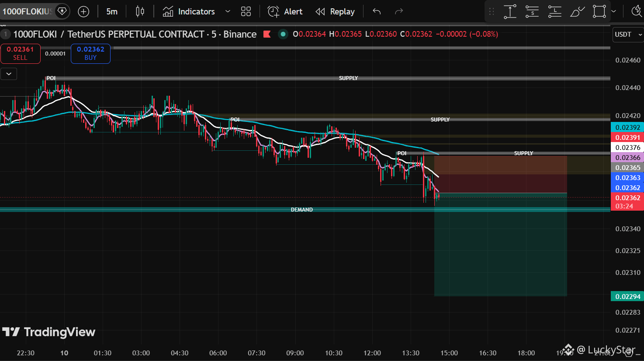Click the 0.02310 price scale tick
This screenshot has width=644, height=361.
tap(628, 273)
